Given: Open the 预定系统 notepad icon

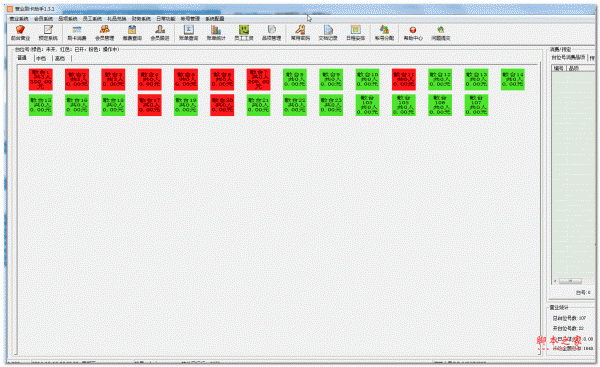Looking at the screenshot, I should coord(48,33).
